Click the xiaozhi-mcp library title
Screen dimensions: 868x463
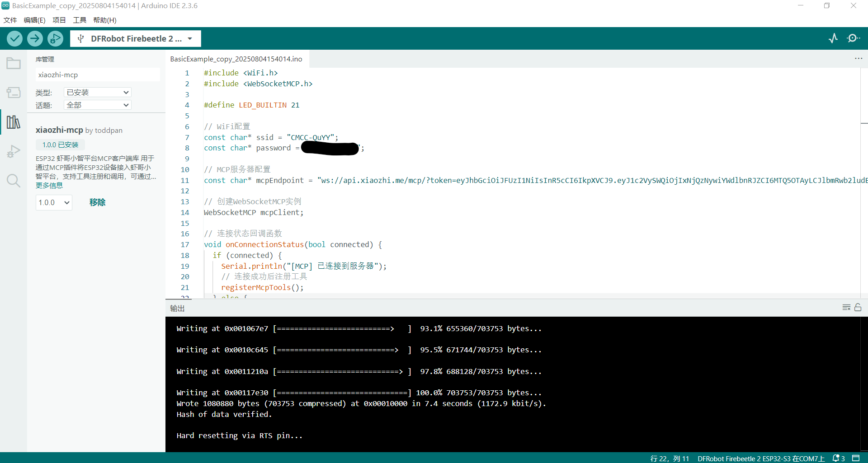click(x=59, y=130)
